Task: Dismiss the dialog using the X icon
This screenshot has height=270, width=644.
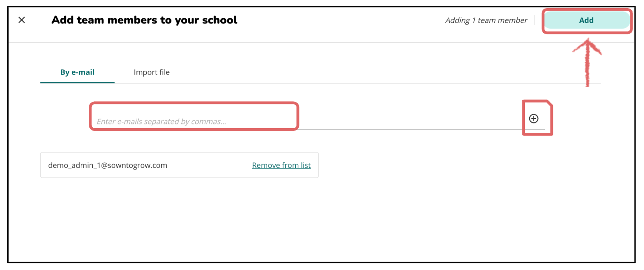Action: point(22,20)
